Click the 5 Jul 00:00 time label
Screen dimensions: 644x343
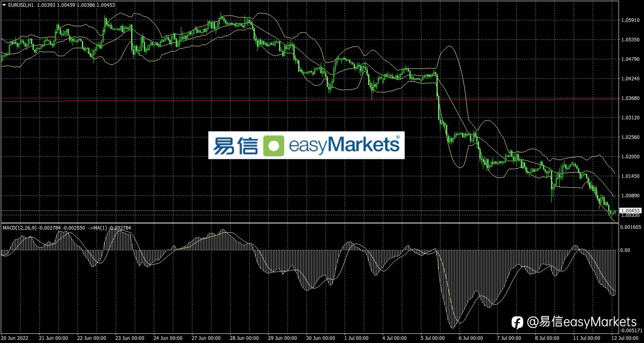pos(433,338)
